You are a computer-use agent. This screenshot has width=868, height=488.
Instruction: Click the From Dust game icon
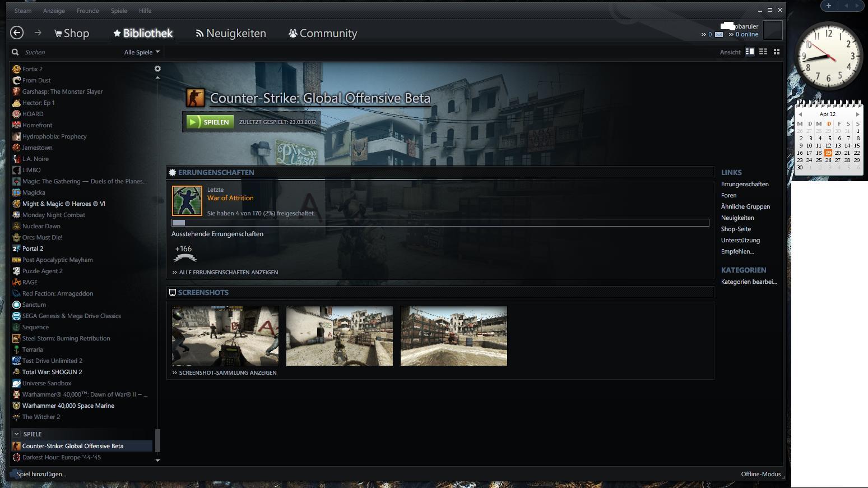coord(16,80)
